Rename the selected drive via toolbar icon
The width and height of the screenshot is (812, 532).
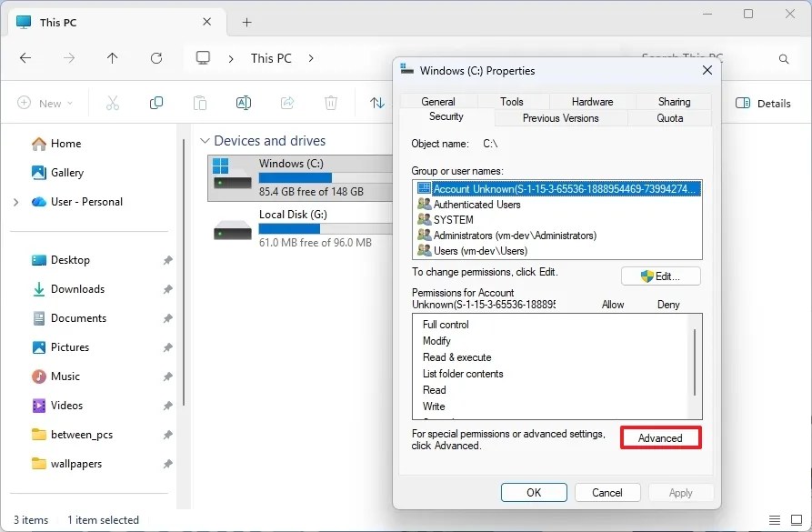[x=244, y=103]
